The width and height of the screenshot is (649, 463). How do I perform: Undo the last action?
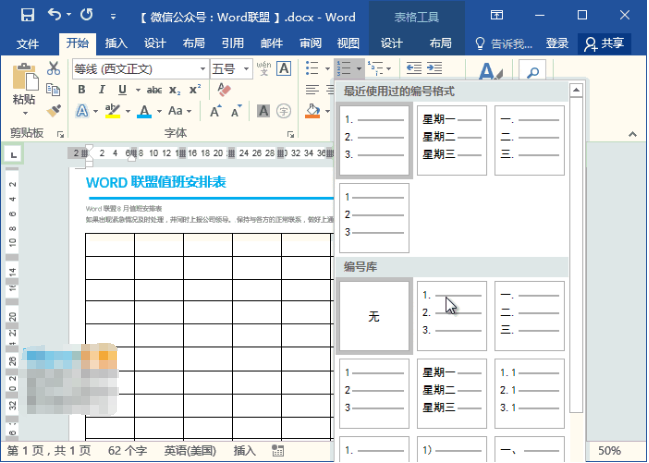pyautogui.click(x=55, y=15)
